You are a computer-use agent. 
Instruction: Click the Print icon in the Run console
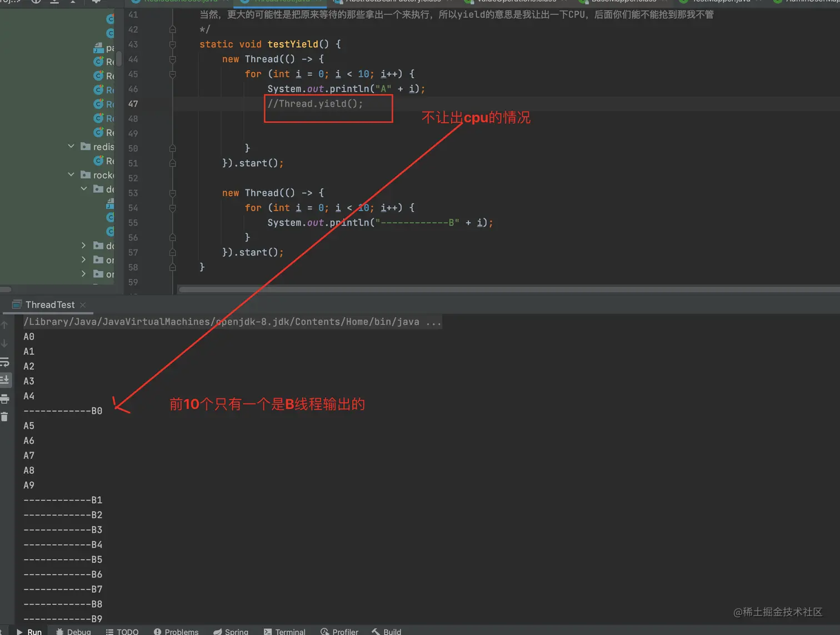[4, 398]
